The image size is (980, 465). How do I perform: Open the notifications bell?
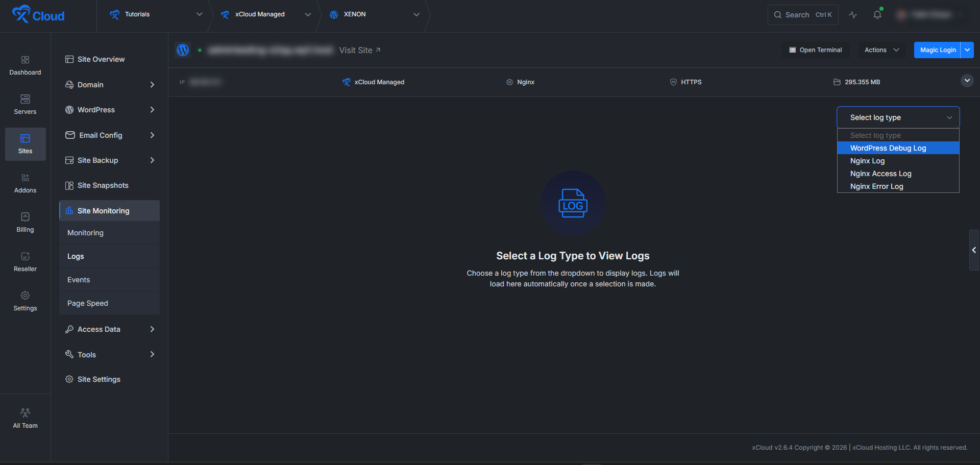click(x=877, y=15)
